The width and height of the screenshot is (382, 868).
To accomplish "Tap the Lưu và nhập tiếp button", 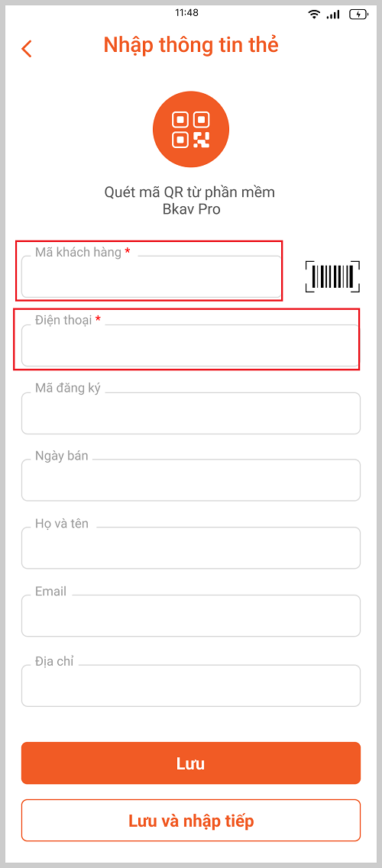I will coord(191,821).
